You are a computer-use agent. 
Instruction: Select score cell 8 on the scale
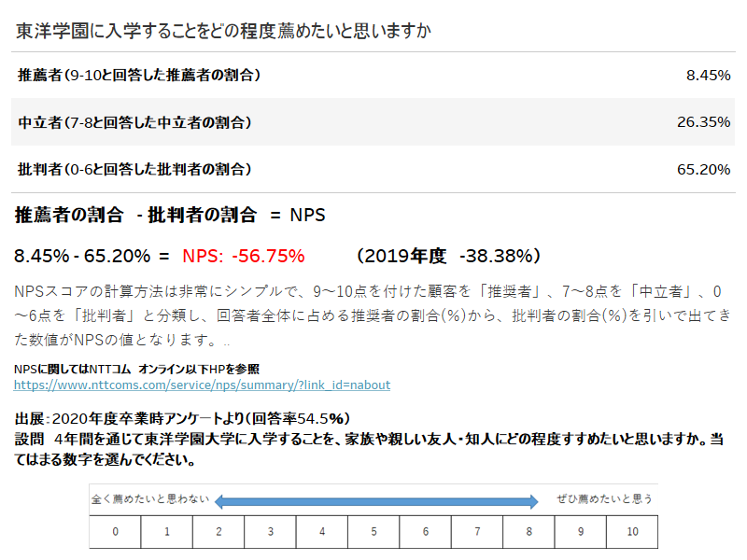tap(529, 531)
